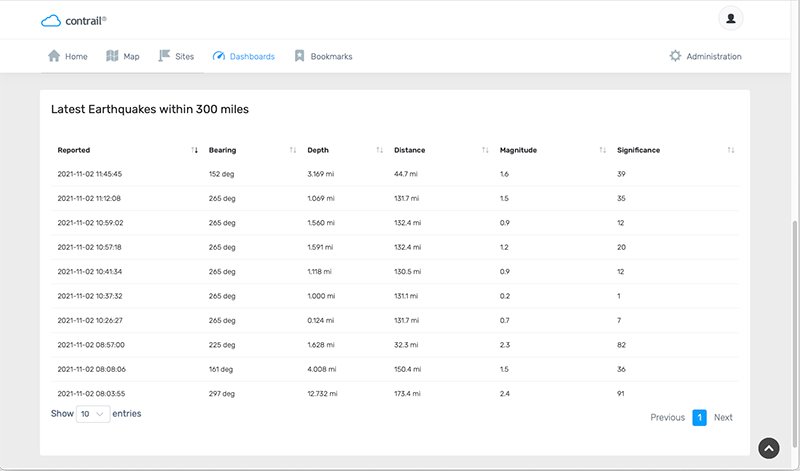
Task: Toggle sort on the Bearing column
Action: point(292,150)
